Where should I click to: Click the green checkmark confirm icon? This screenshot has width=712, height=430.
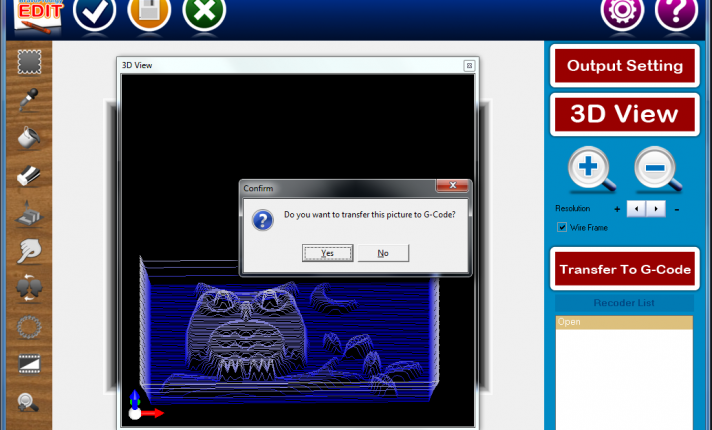[94, 12]
